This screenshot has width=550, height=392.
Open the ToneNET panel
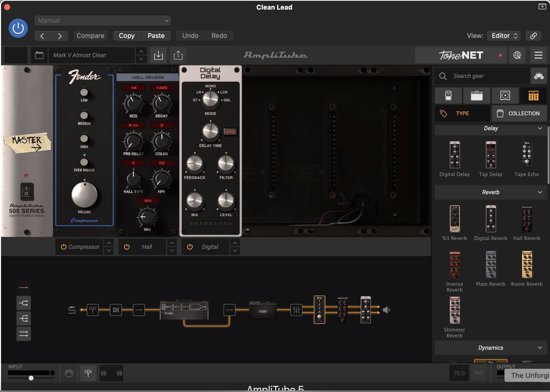[x=461, y=55]
